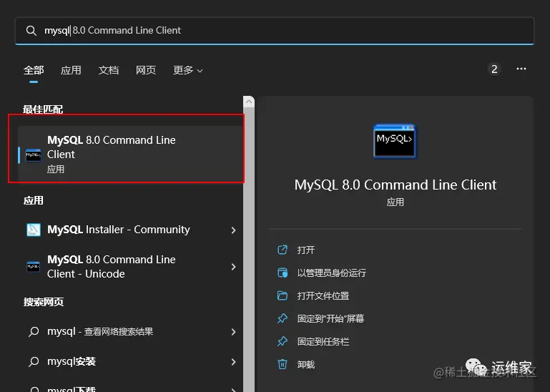Click MySQL icon in the best match result
This screenshot has height=392, width=550.
tap(34, 155)
